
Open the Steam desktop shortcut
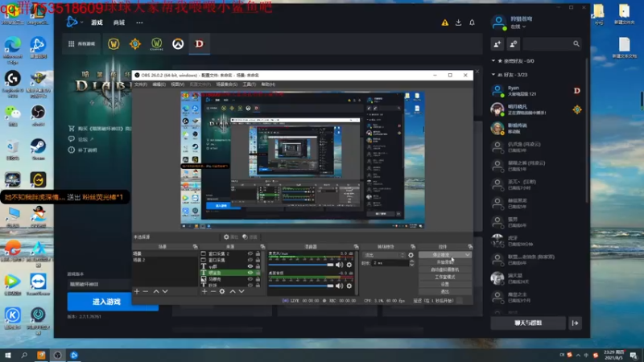tap(38, 149)
